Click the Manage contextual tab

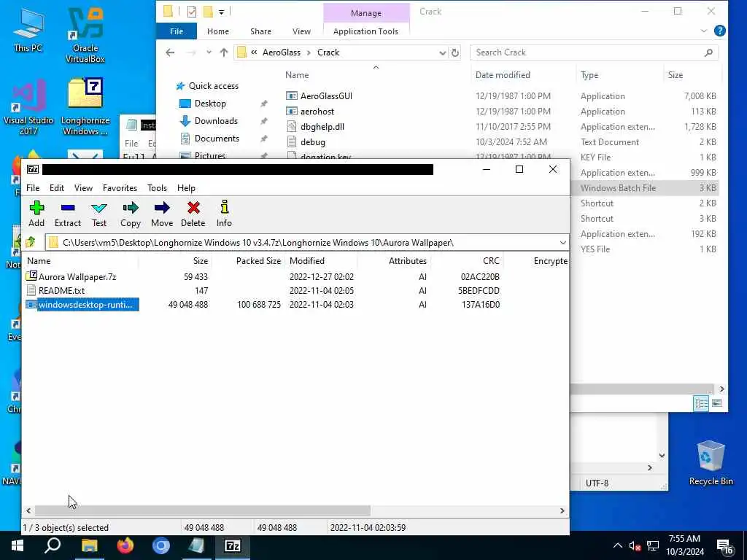pyautogui.click(x=366, y=13)
